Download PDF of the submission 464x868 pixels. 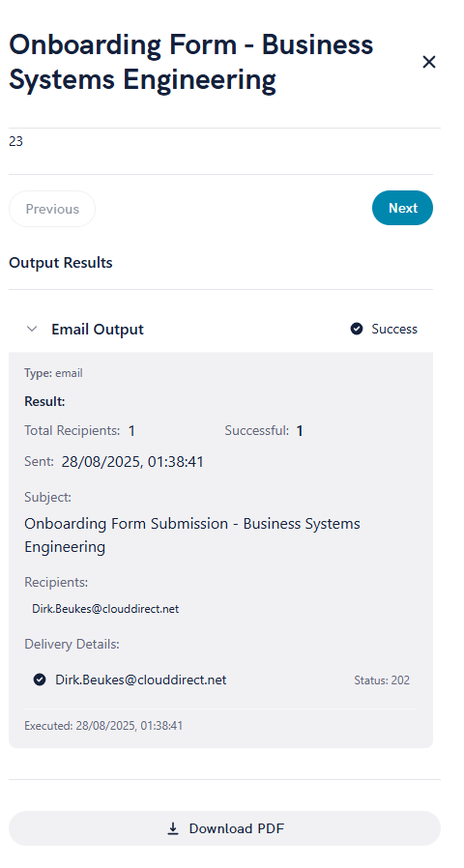224,828
